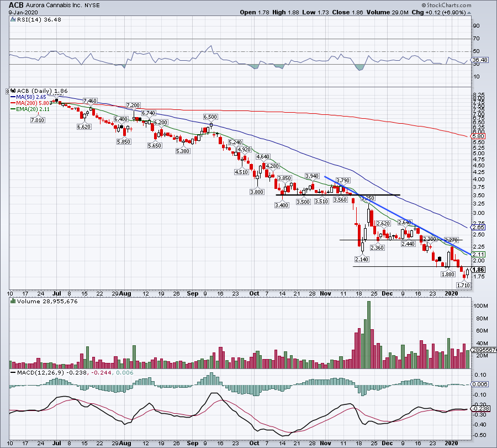
Task: Click the 1.710 lowest price label
Action: pyautogui.click(x=463, y=286)
